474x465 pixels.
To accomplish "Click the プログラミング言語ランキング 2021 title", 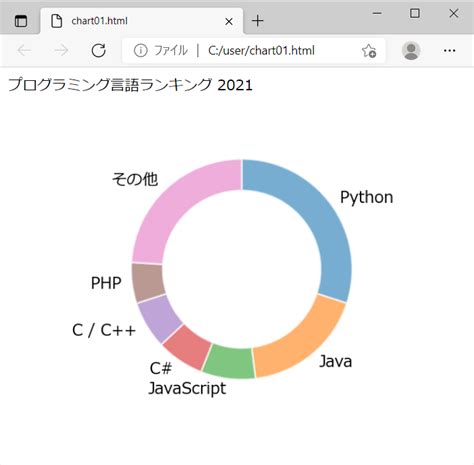I will tap(130, 85).
